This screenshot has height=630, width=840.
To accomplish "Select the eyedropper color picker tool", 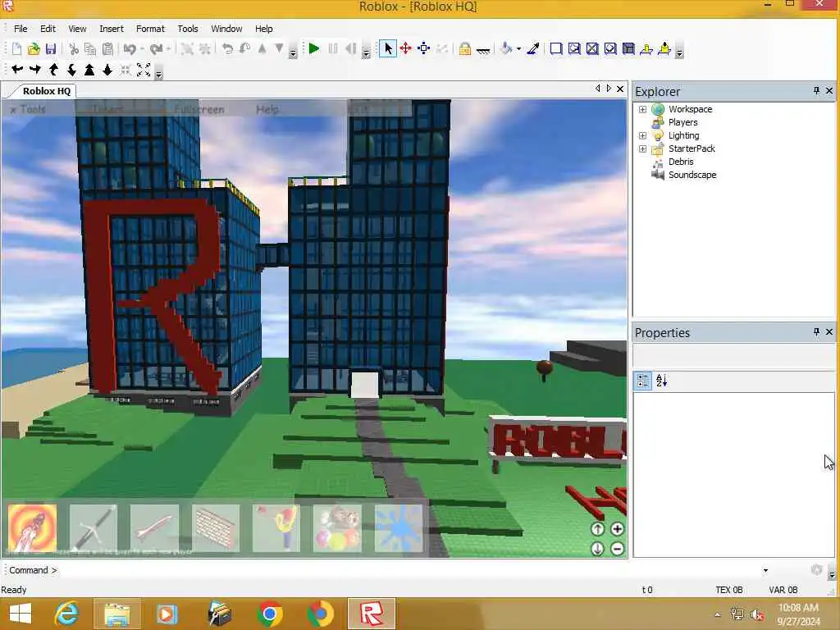I will pyautogui.click(x=533, y=48).
